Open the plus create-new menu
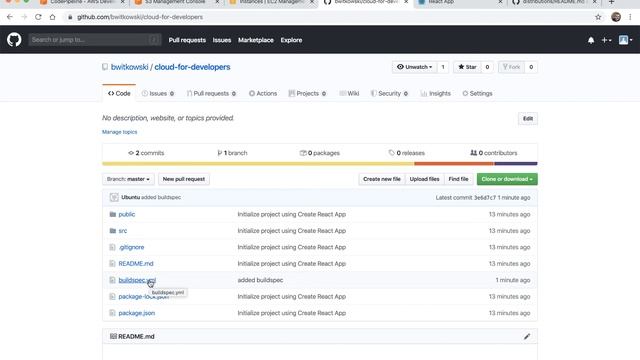The height and width of the screenshot is (360, 640). click(x=606, y=40)
